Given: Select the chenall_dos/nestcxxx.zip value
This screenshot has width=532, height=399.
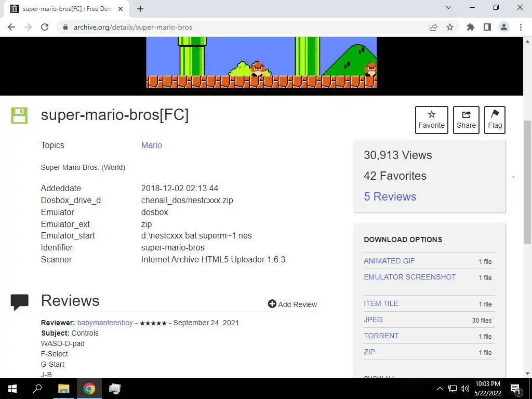Looking at the screenshot, I should click(187, 200).
